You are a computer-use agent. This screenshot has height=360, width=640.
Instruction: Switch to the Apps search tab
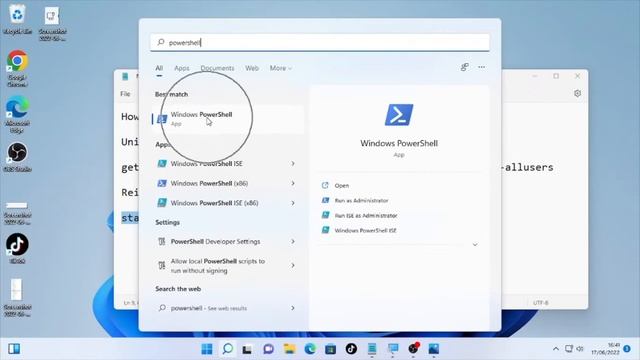pos(182,68)
